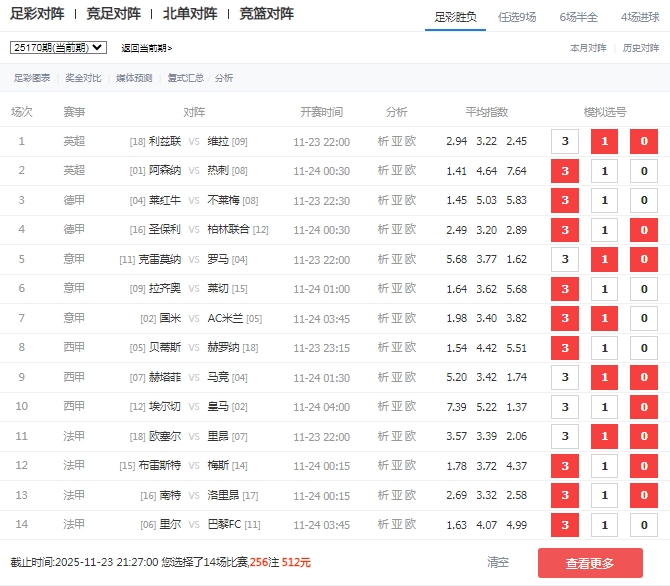Toggle pick 1 for match 14 里尔
Viewport: 670px width, 586px height.
[x=604, y=525]
